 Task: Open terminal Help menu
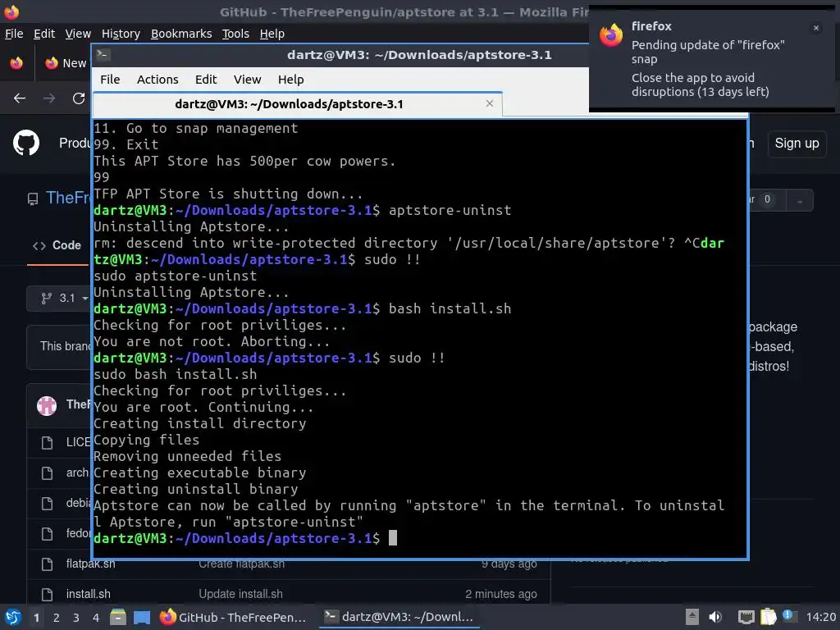click(291, 80)
